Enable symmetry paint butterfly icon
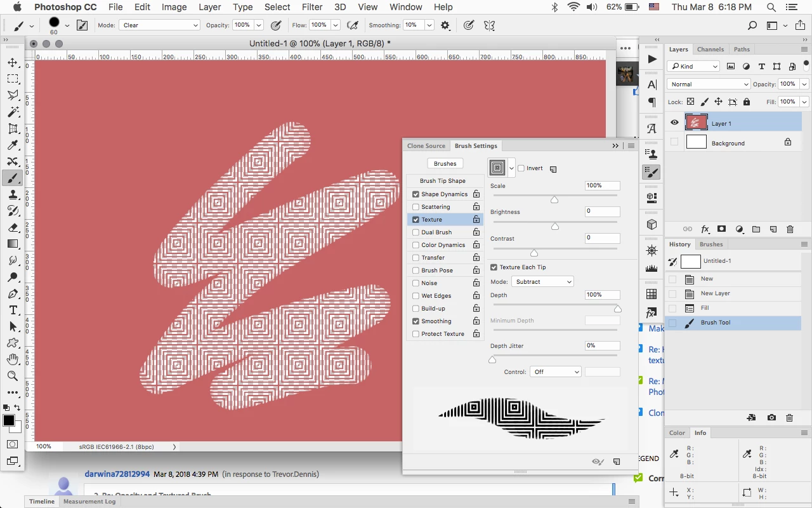 (489, 25)
